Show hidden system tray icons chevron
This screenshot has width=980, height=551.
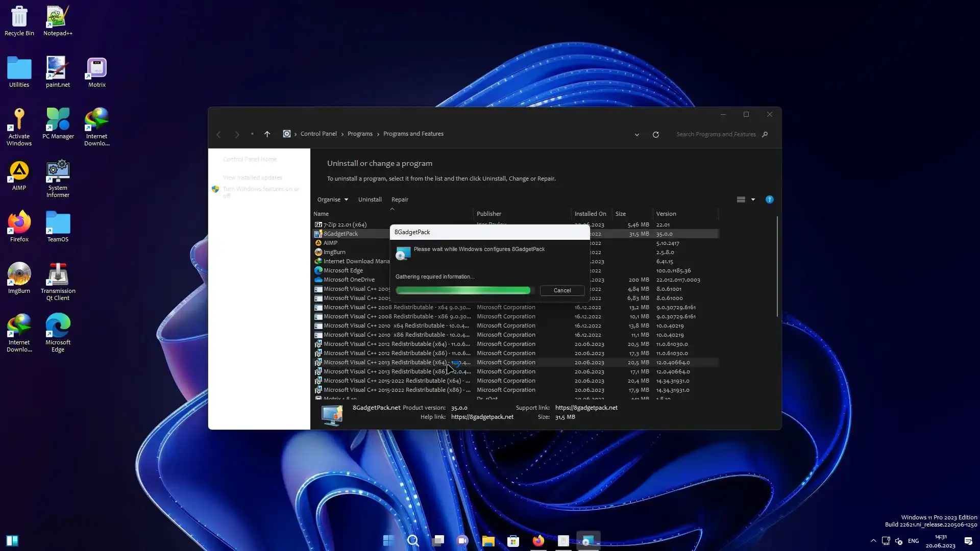873,541
